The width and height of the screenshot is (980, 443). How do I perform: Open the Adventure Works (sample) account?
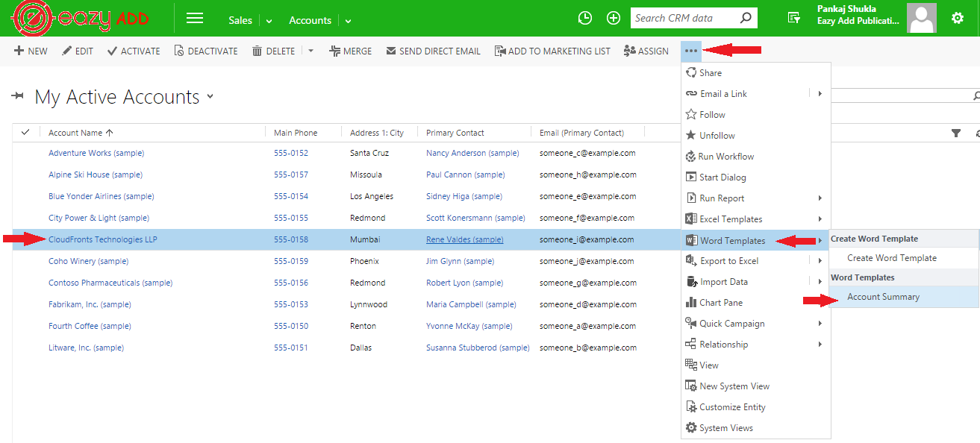pos(96,153)
